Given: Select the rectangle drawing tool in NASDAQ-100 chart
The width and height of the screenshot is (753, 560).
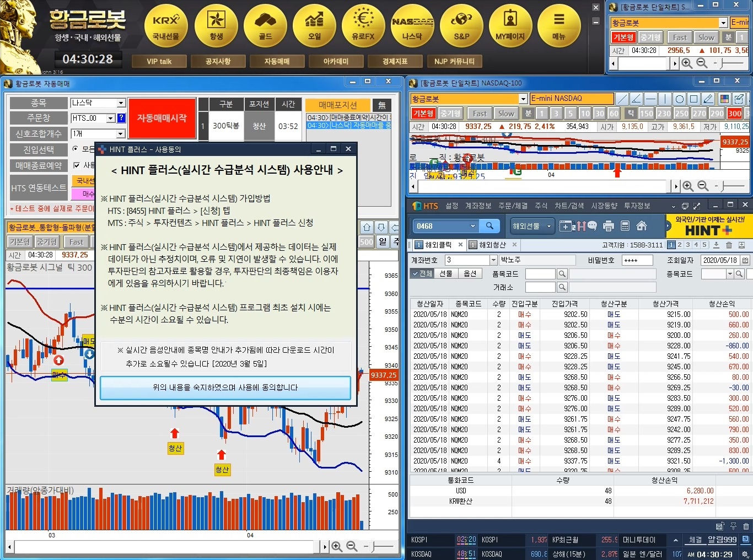Looking at the screenshot, I should [693, 99].
